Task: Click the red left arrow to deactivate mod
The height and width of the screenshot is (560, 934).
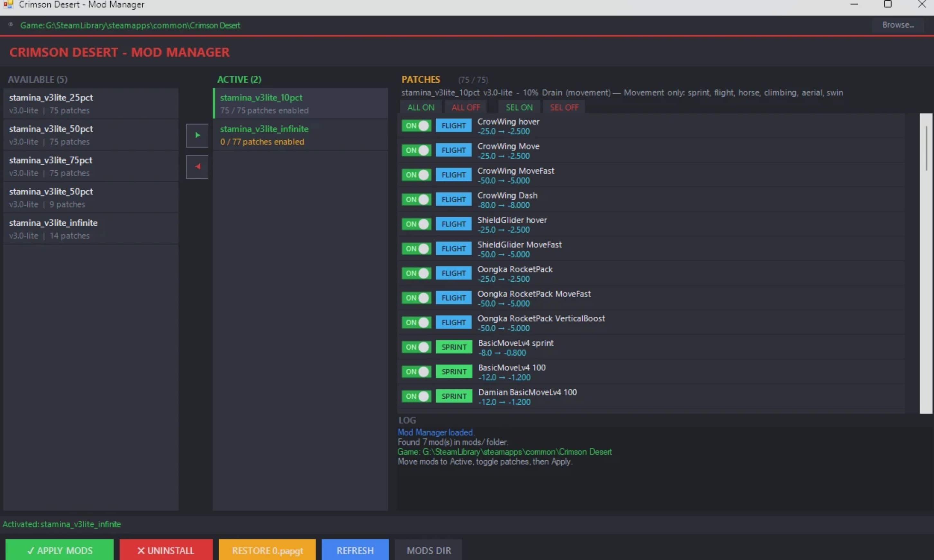Action: (x=197, y=167)
